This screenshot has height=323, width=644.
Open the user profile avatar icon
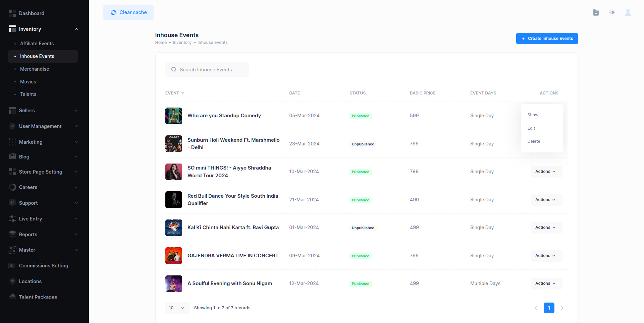(x=628, y=12)
